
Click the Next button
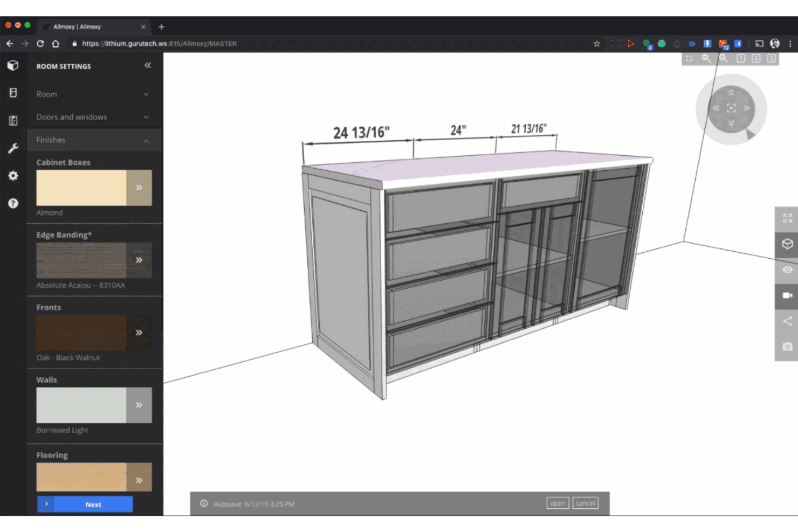pyautogui.click(x=85, y=505)
